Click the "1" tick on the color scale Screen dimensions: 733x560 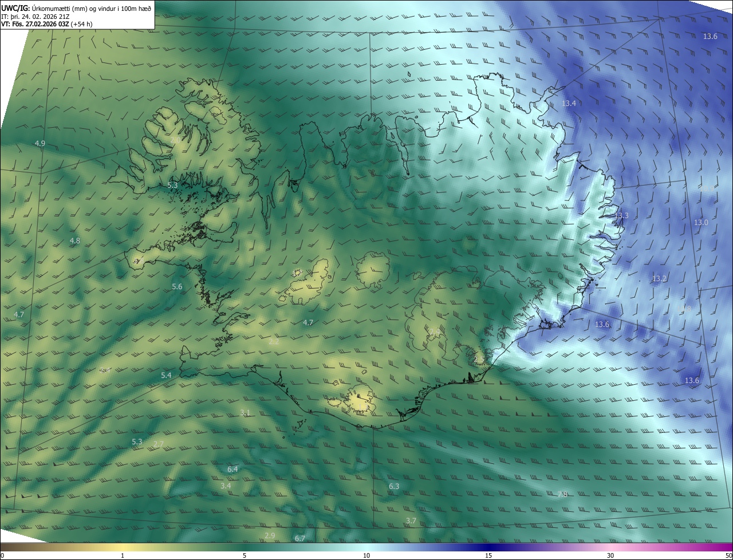point(123,555)
